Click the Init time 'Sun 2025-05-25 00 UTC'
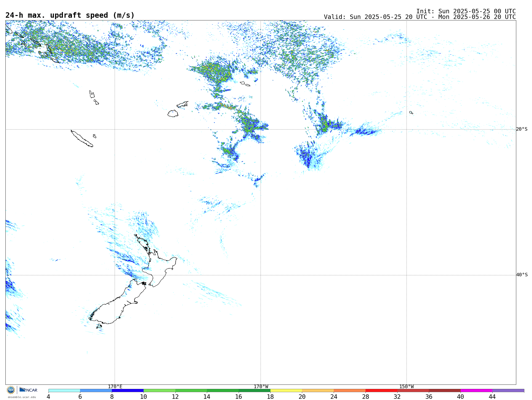This screenshot has width=532, height=400. (477, 11)
